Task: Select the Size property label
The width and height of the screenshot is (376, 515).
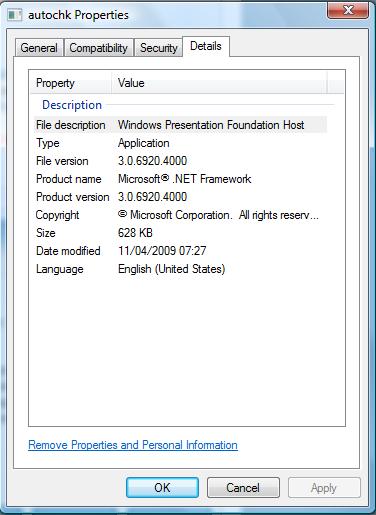Action: click(46, 233)
